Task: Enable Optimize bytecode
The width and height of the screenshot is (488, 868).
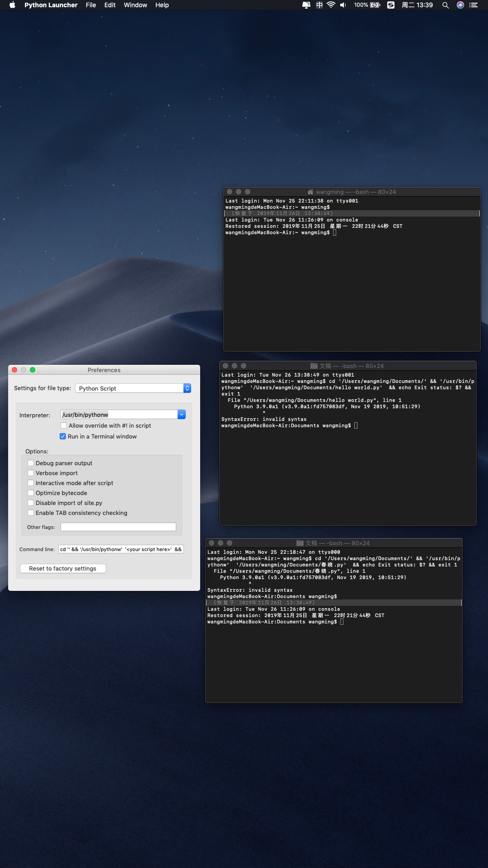Action: (x=31, y=493)
